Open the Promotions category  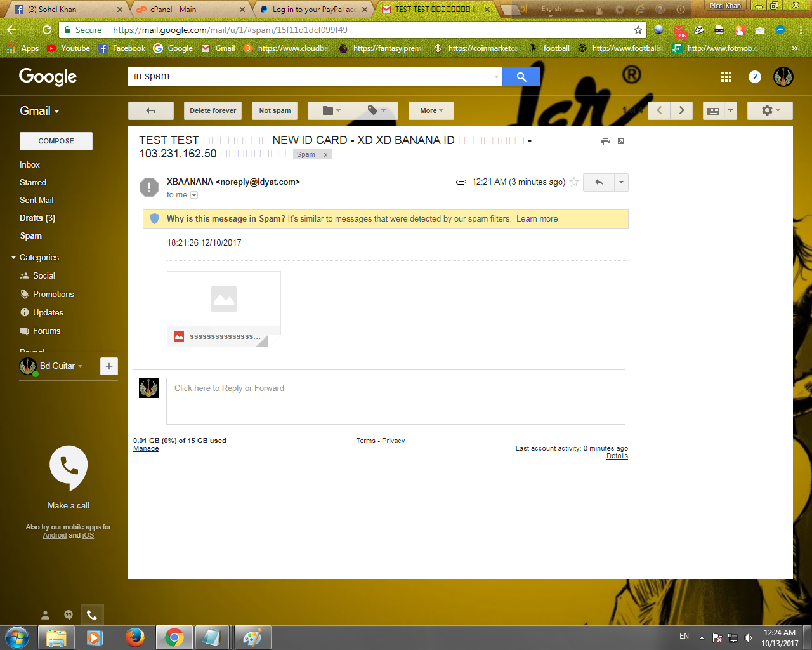53,294
